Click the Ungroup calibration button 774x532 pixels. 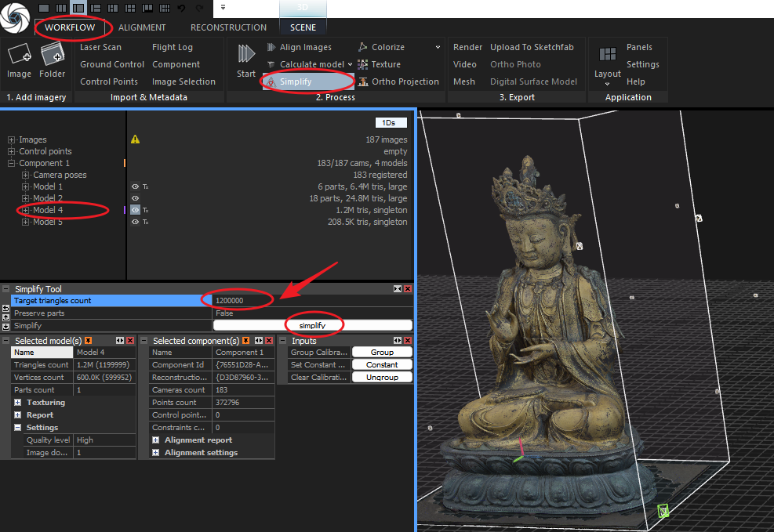click(382, 377)
